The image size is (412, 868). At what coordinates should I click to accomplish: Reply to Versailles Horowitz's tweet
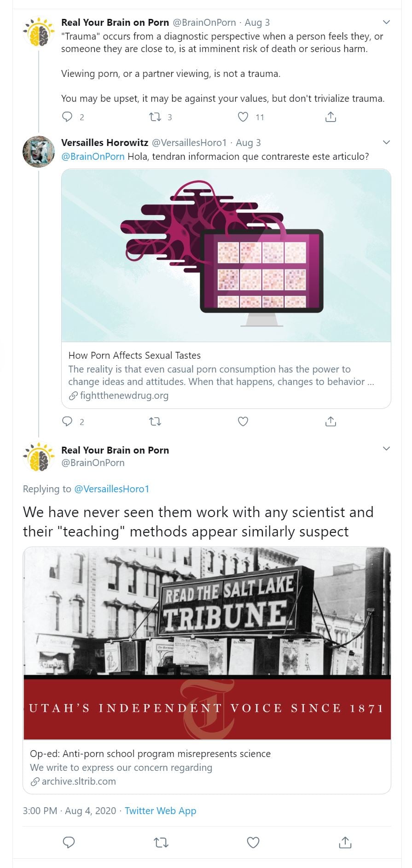coord(67,421)
